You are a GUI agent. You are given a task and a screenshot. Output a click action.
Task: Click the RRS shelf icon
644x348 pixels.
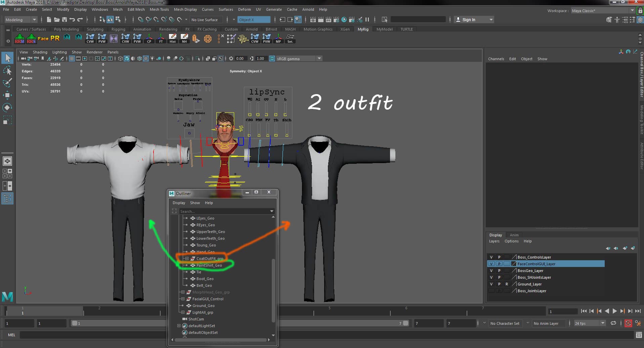(x=31, y=39)
